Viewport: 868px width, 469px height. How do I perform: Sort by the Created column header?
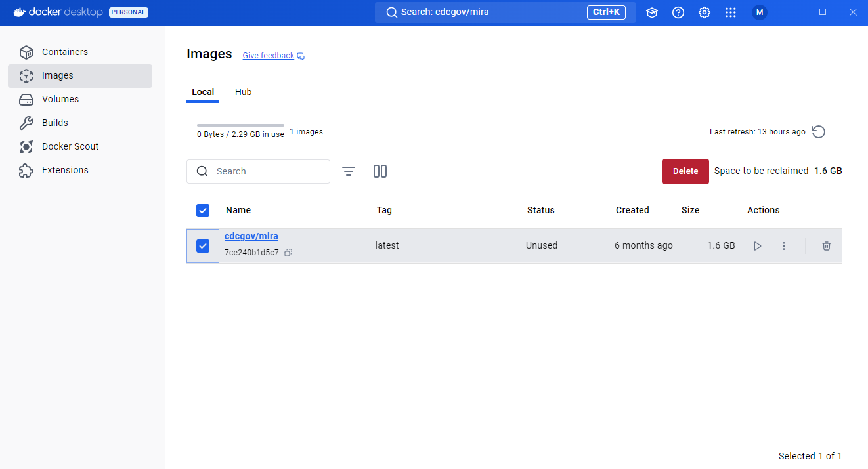pos(632,210)
